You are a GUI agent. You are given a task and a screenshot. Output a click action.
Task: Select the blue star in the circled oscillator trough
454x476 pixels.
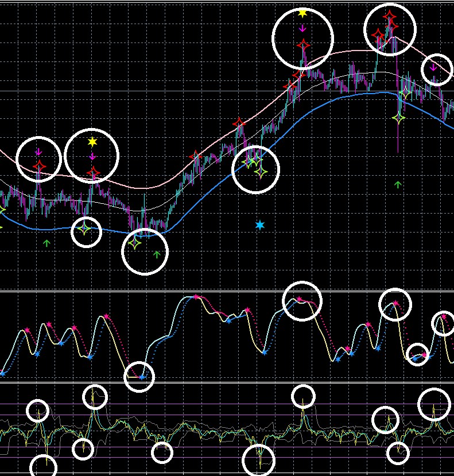(x=142, y=377)
